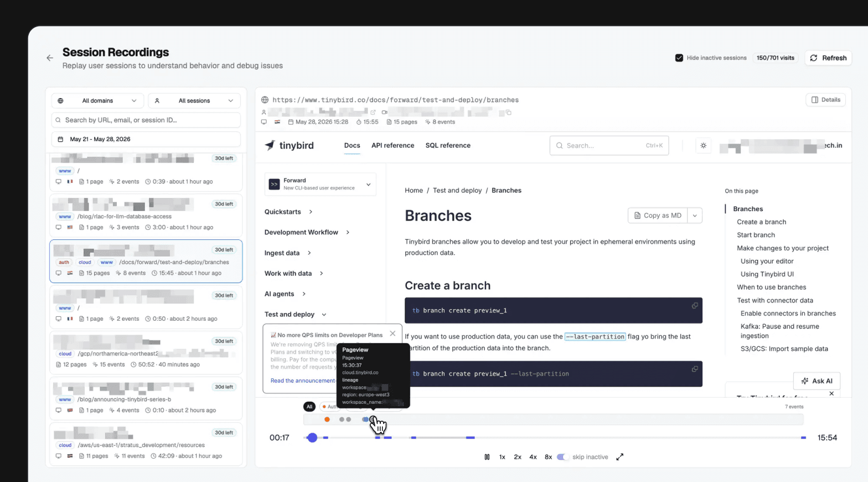Close the QPS limits announcement popup
This screenshot has width=868, height=482.
coord(392,334)
